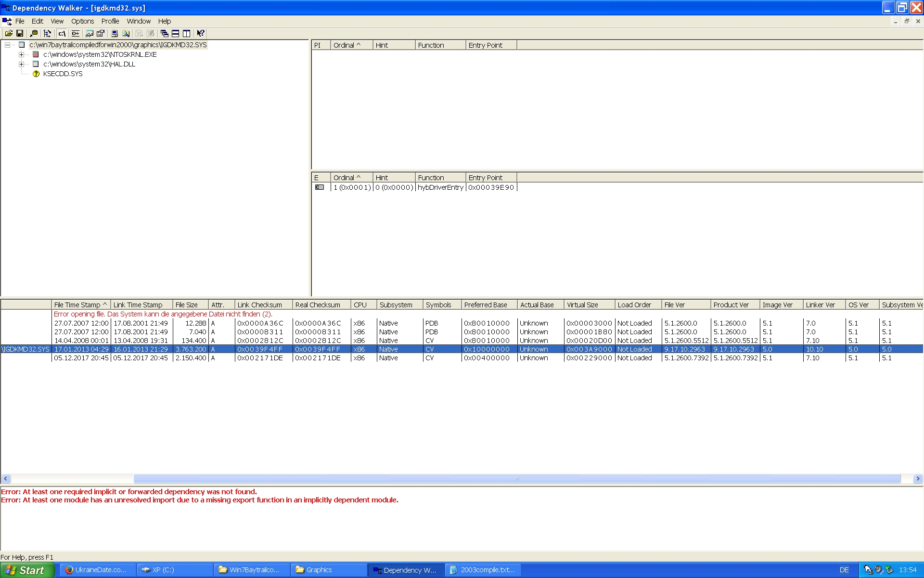Open the Help menu
Screen dimensions: 924x578
tap(165, 21)
